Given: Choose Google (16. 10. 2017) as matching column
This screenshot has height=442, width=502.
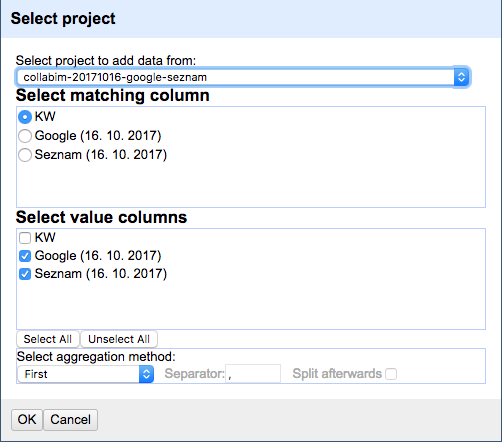Looking at the screenshot, I should click(25, 136).
